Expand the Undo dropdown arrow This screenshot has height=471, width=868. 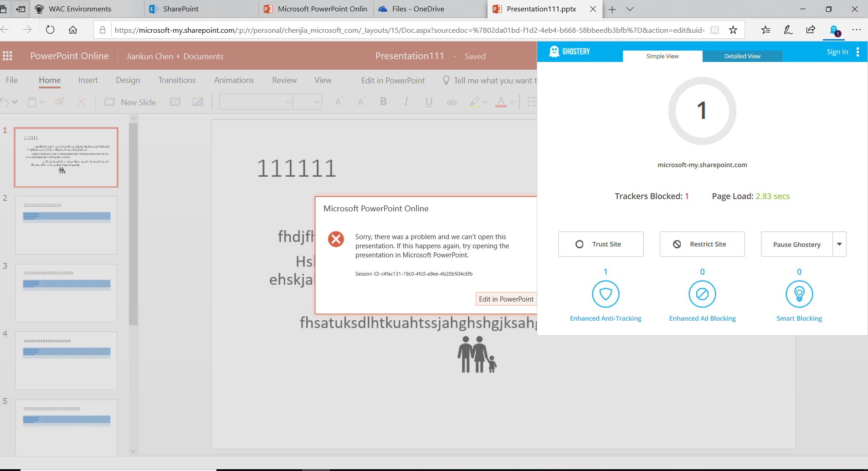click(15, 102)
